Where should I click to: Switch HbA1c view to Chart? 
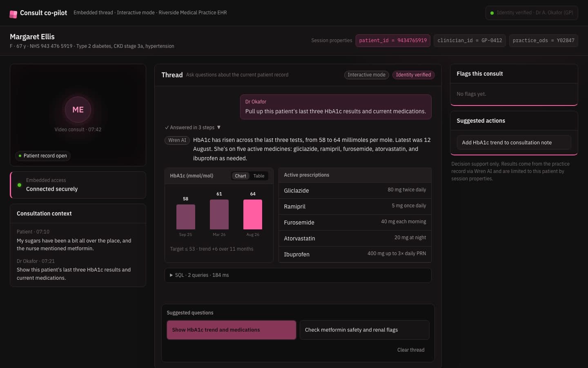point(241,176)
